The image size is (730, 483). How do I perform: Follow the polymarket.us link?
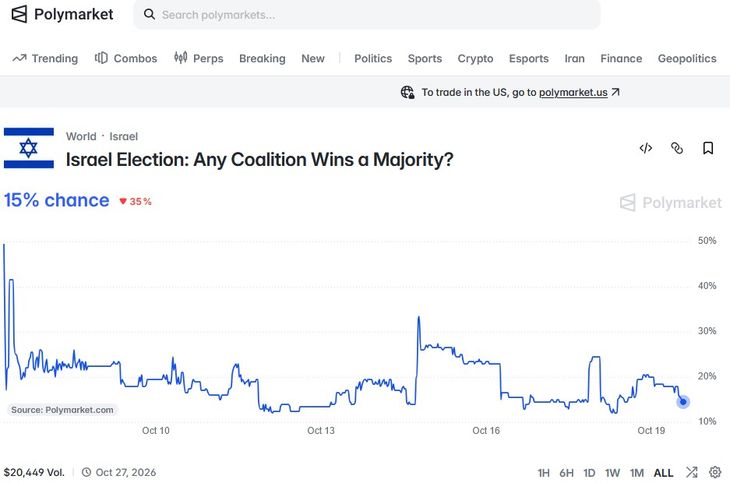point(573,92)
